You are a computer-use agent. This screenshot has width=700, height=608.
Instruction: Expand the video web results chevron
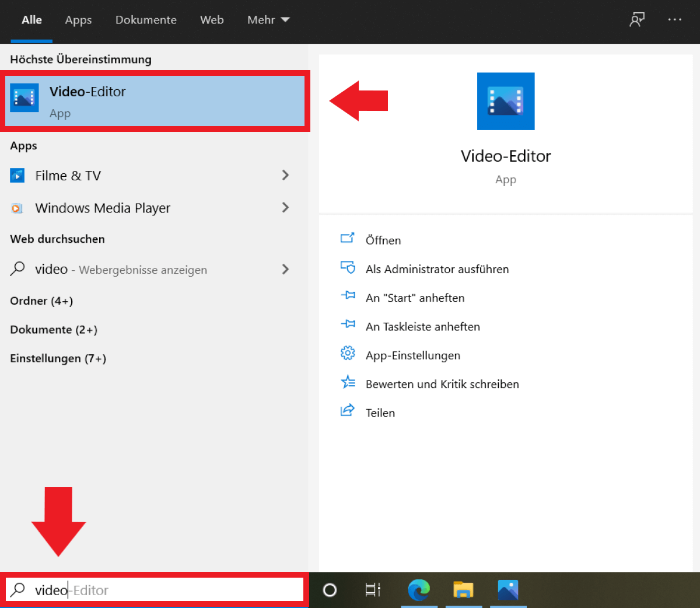click(285, 269)
